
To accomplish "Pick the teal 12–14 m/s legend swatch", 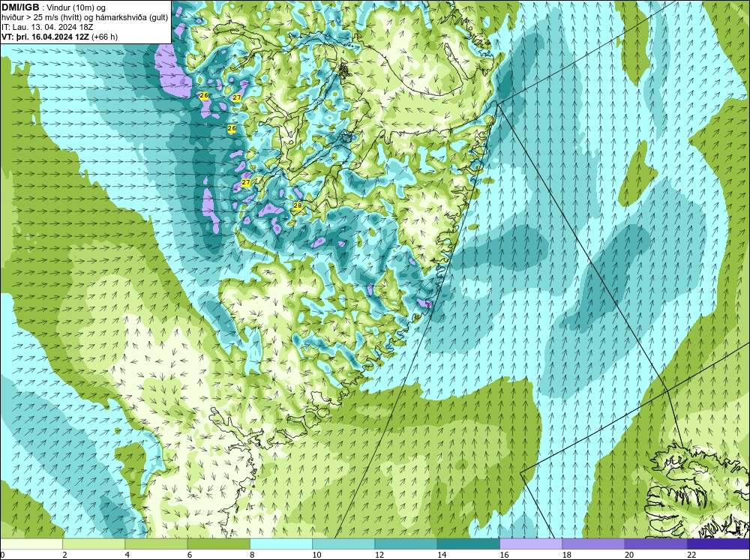I will pyautogui.click(x=406, y=544).
